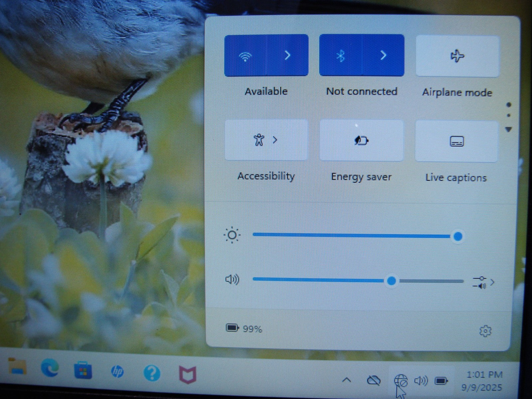Launch McAfee from the taskbar
Screen dimensions: 532x399
click(x=188, y=375)
